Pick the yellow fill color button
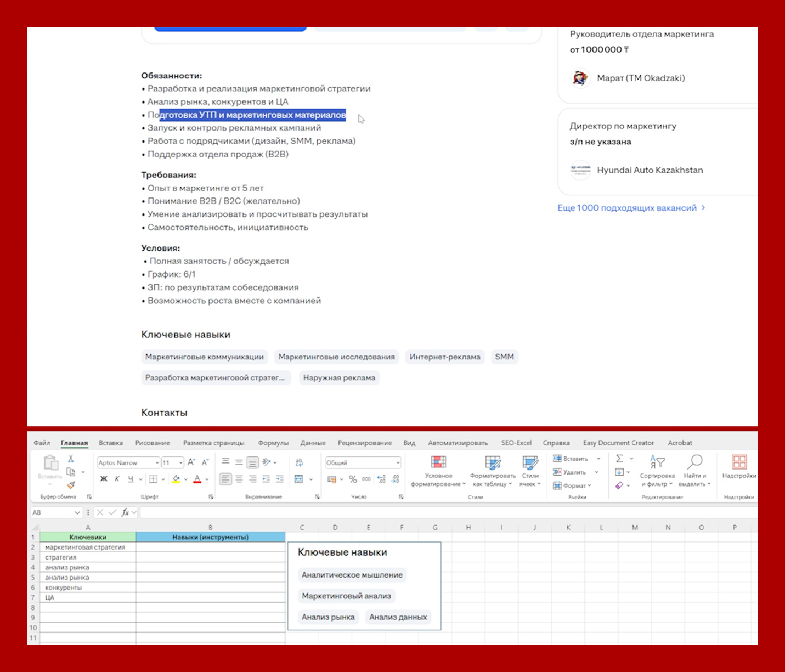Screen dimensions: 785x672 176,479
